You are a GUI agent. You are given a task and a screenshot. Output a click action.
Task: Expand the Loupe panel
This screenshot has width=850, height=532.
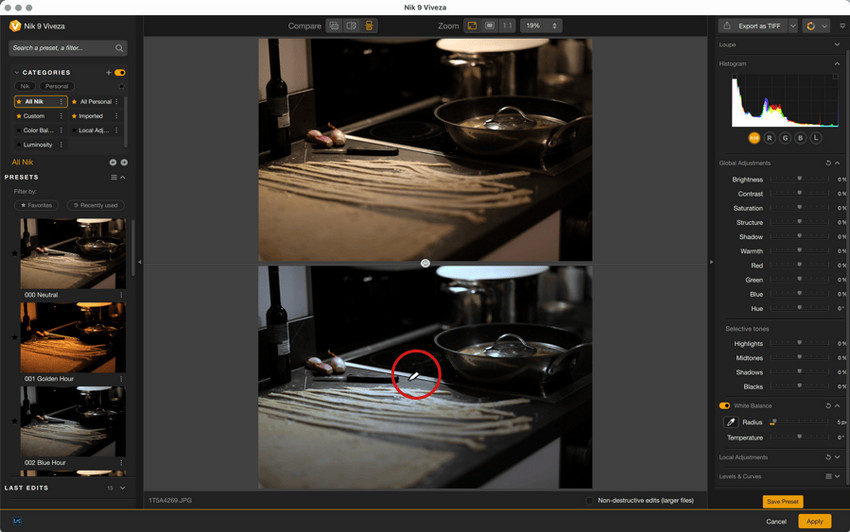point(836,44)
